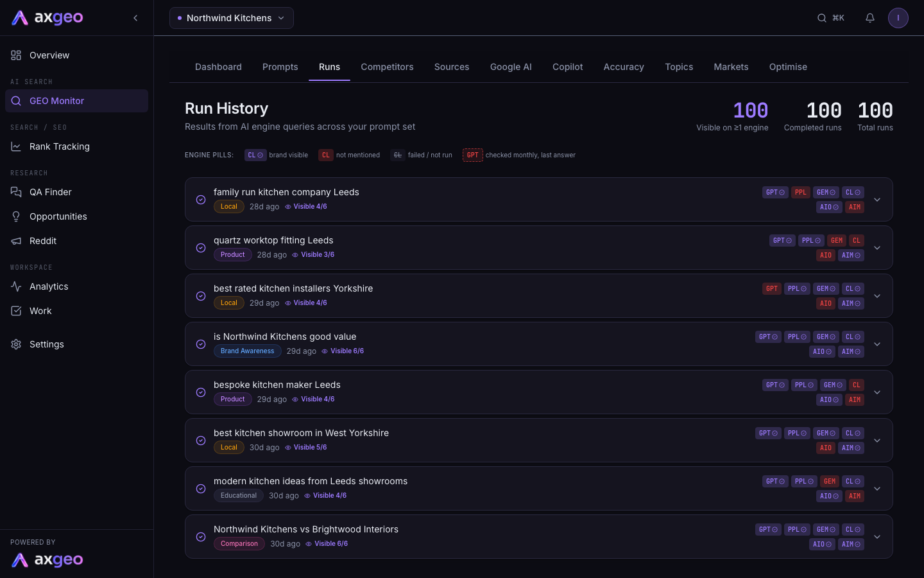Click the Comparison tag on Brightwood Interiors run
Viewport: 924px width, 578px height.
pyautogui.click(x=239, y=544)
